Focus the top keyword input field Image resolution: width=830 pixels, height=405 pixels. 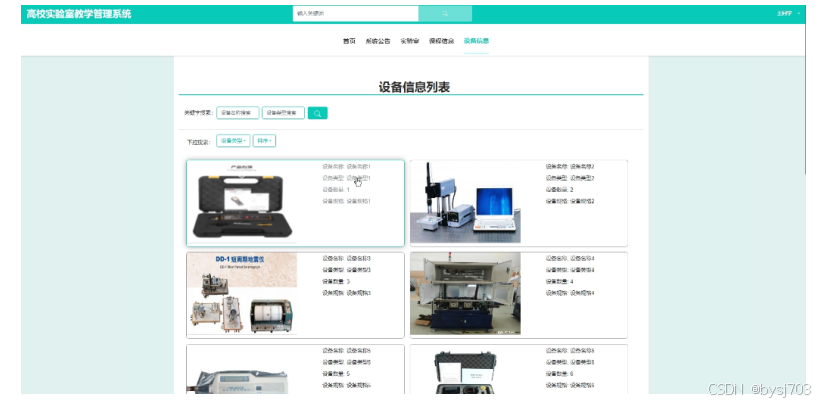[356, 14]
